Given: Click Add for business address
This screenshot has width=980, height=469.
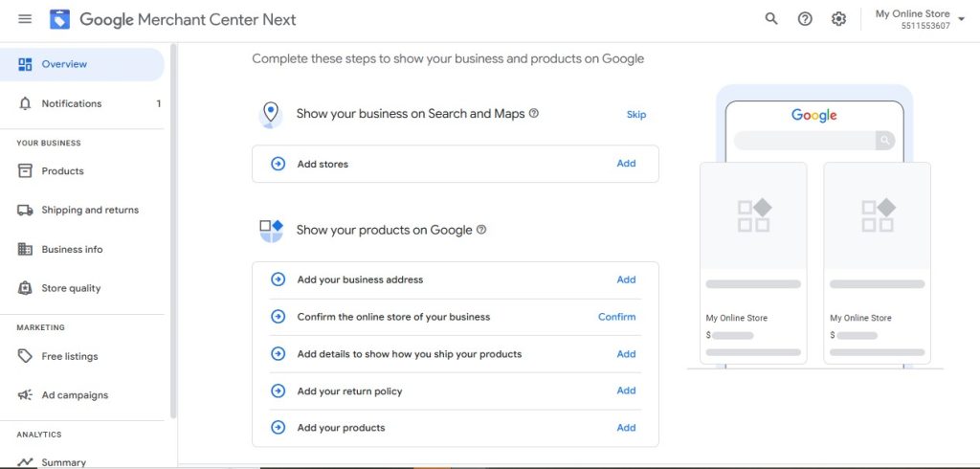Looking at the screenshot, I should pyautogui.click(x=626, y=279).
